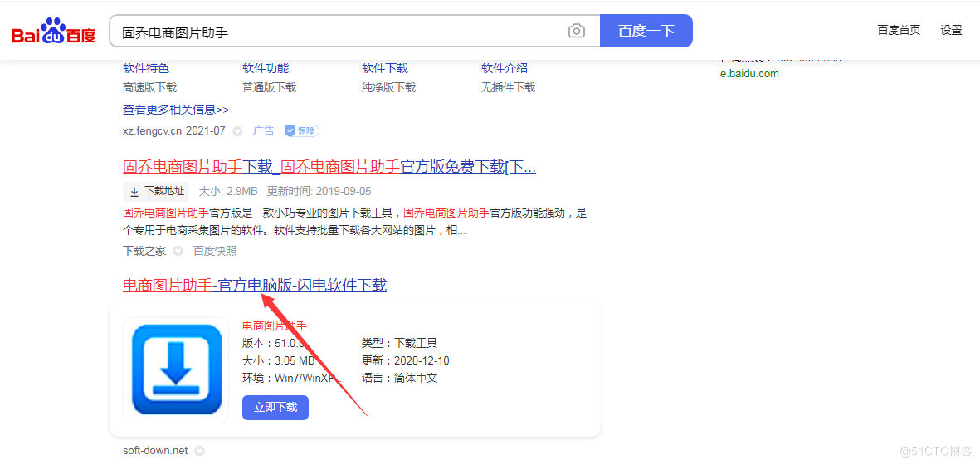Click the Baidu logo
Viewport: 980px width, 465px height.
tap(54, 31)
